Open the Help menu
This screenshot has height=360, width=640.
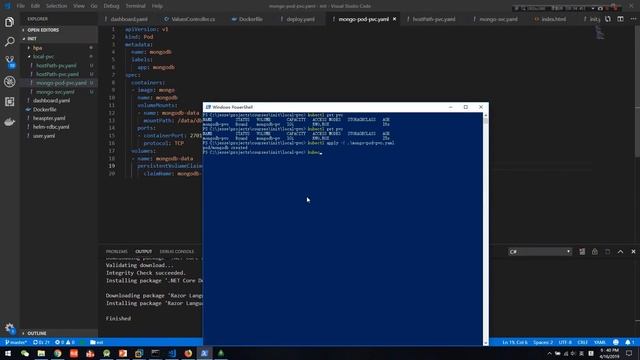pyautogui.click(x=157, y=6)
